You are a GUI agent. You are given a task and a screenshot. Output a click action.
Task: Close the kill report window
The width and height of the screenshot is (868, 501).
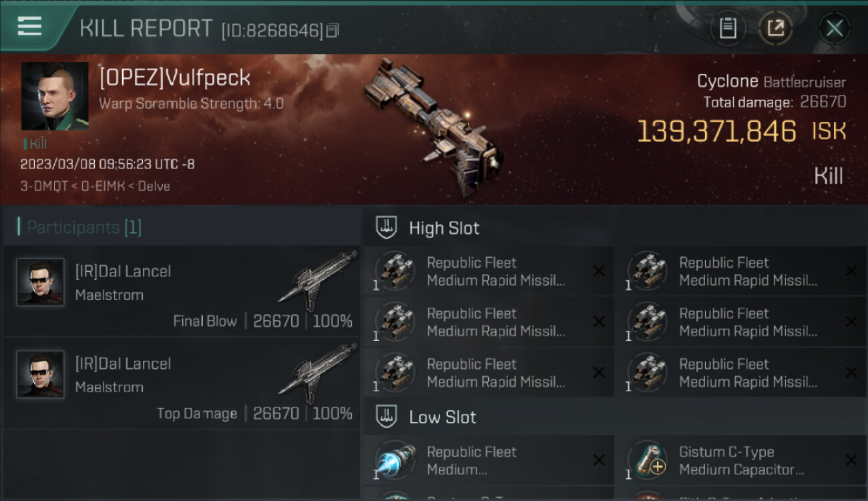pos(834,28)
